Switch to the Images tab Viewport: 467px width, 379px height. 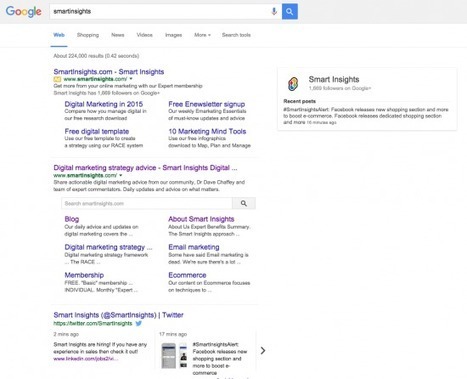(173, 35)
